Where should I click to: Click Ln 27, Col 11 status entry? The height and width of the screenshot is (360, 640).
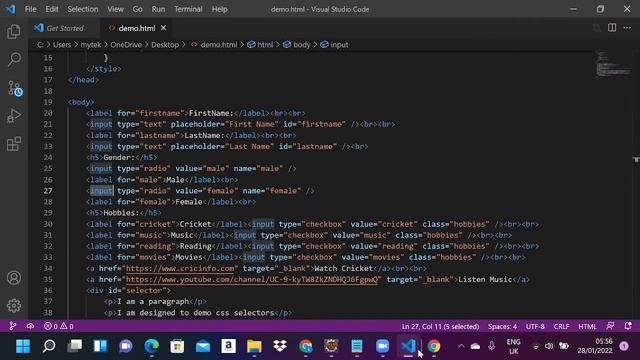(x=440, y=326)
